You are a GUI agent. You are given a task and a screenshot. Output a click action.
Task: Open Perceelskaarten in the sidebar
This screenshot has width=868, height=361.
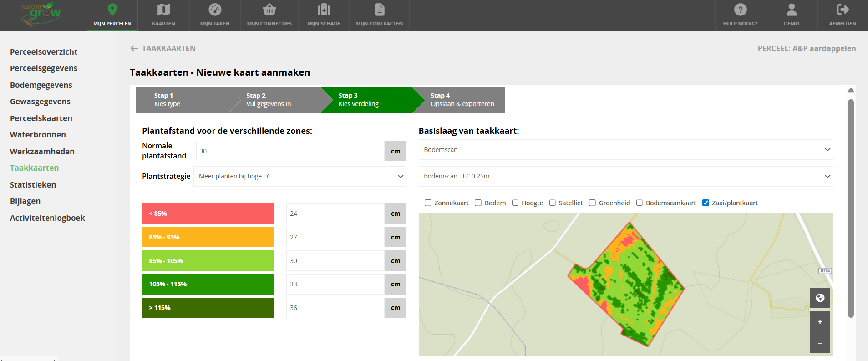click(41, 118)
